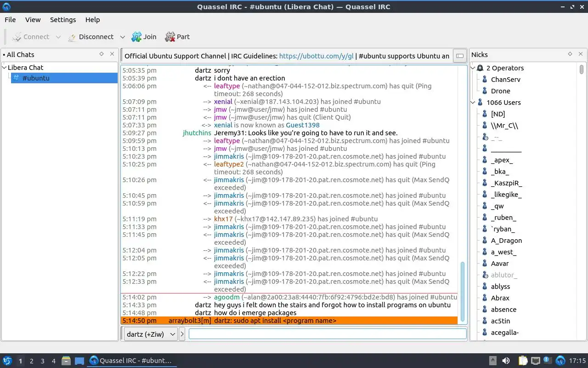Screen dimensions: 588x368
Task: Collapse the 1066 Users group
Action: tap(474, 103)
